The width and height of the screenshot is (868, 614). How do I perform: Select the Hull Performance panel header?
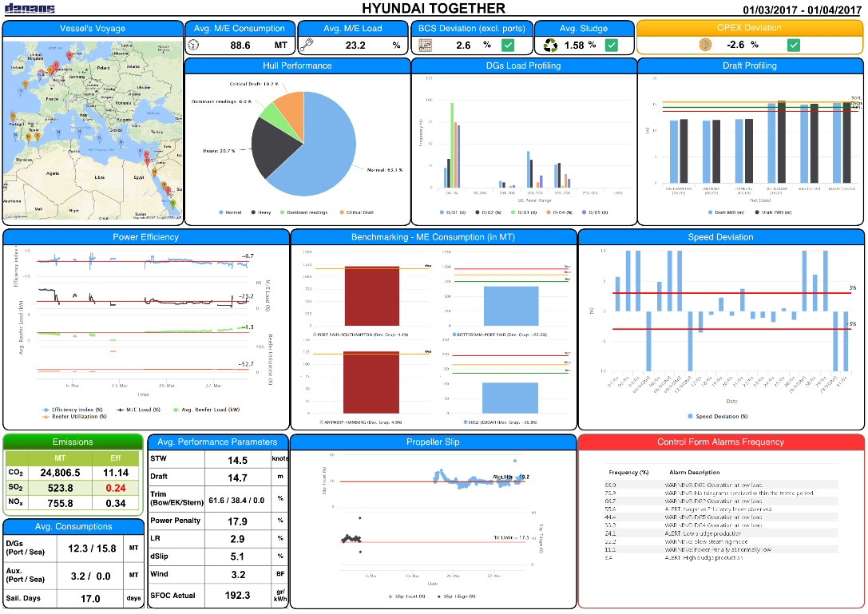click(x=297, y=66)
